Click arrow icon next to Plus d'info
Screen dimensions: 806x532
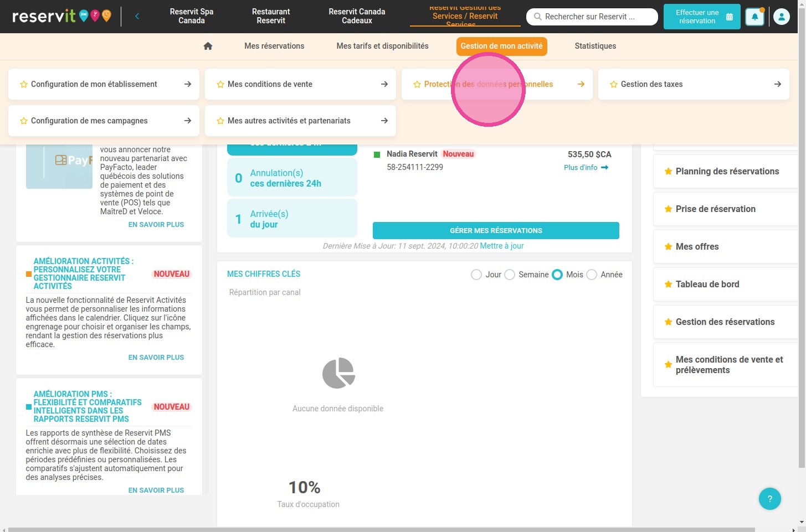604,167
